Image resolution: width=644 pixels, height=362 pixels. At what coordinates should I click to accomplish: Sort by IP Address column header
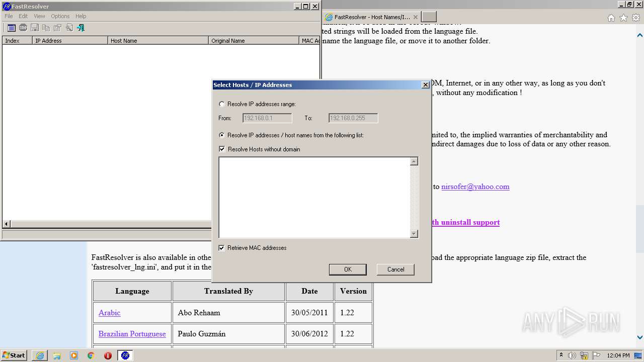(70, 41)
